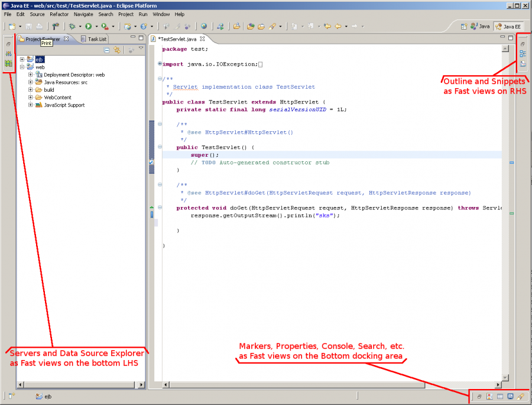This screenshot has height=405, width=532.
Task: Open the Console fast view icon
Action: (510, 397)
